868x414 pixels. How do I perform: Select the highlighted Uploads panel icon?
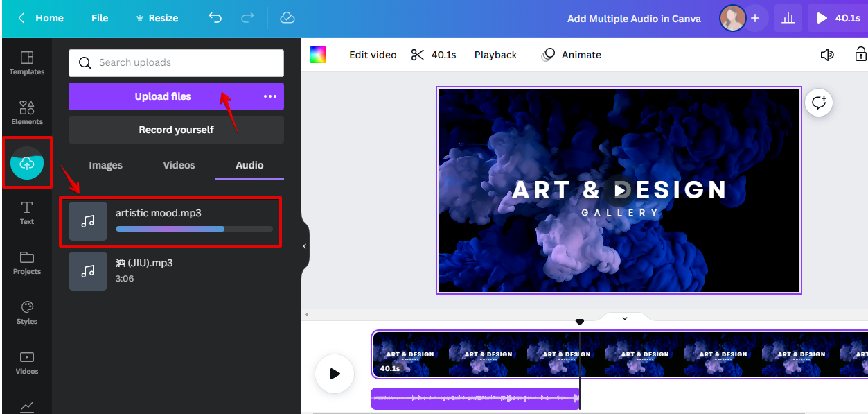26,162
